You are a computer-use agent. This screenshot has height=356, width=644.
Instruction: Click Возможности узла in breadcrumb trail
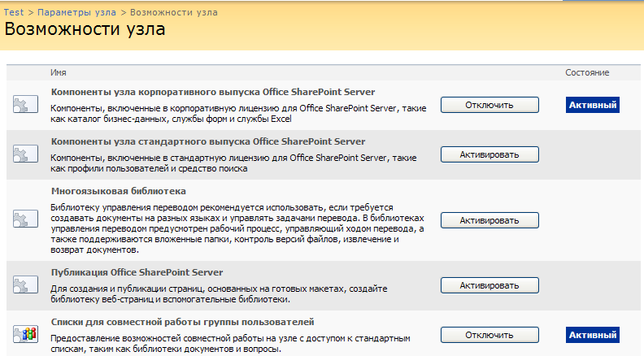pyautogui.click(x=174, y=12)
